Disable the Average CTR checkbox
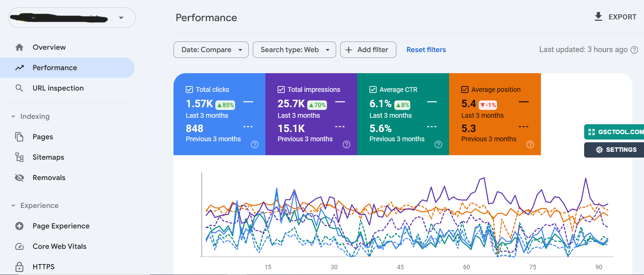This screenshot has height=275, width=644. point(373,90)
